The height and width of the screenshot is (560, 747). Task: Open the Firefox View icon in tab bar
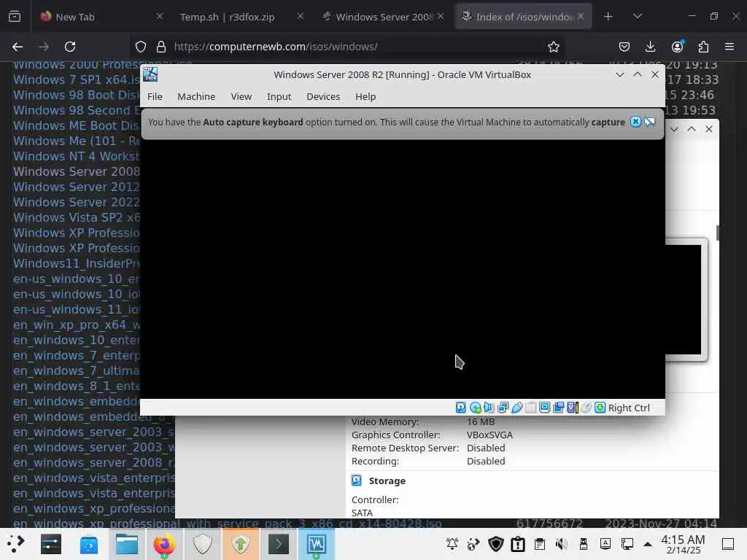tap(15, 17)
